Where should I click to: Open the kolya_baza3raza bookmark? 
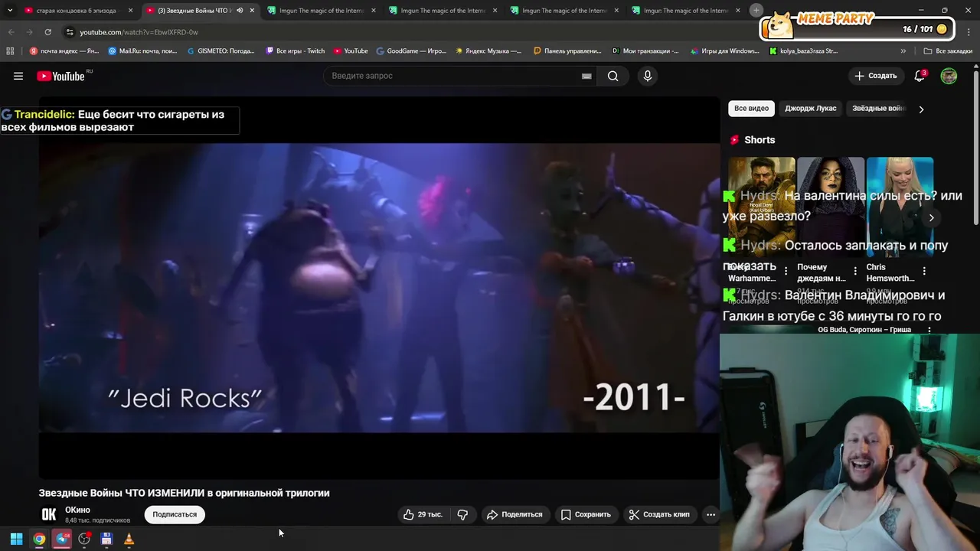point(803,51)
